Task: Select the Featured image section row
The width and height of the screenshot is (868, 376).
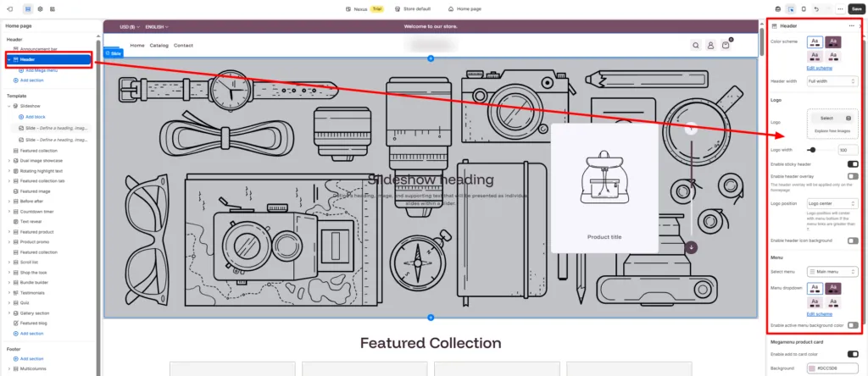Action: pyautogui.click(x=48, y=191)
